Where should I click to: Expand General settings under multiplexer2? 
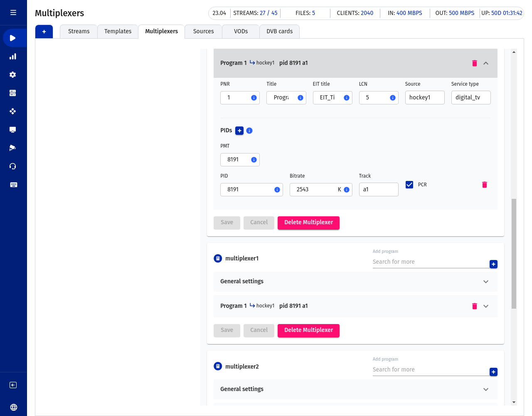click(486, 389)
